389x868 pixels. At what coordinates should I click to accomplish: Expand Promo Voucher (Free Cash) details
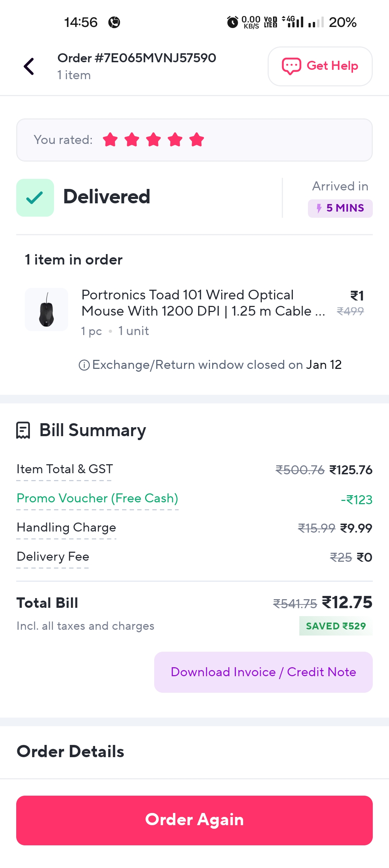click(x=97, y=498)
